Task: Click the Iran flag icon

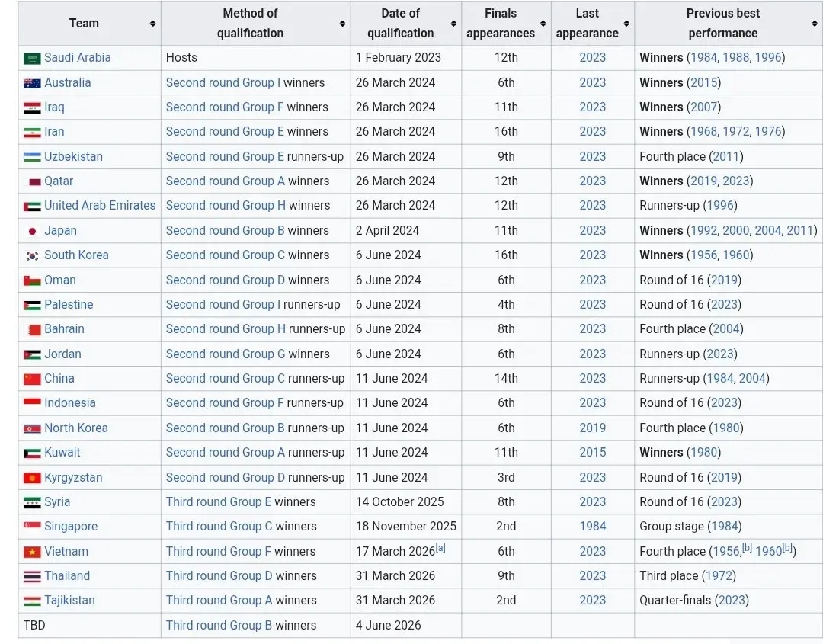Action: point(32,133)
